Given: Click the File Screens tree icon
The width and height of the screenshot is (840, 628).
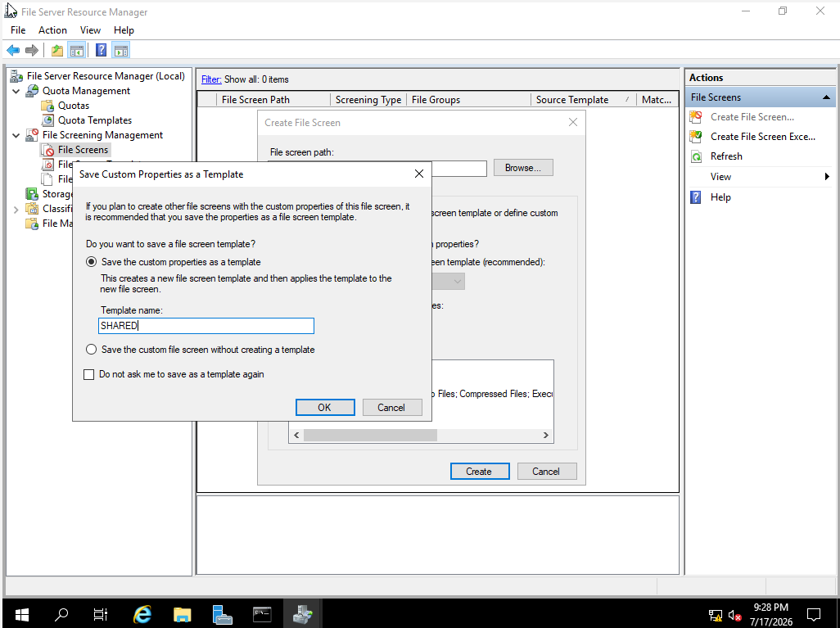Looking at the screenshot, I should tap(47, 150).
